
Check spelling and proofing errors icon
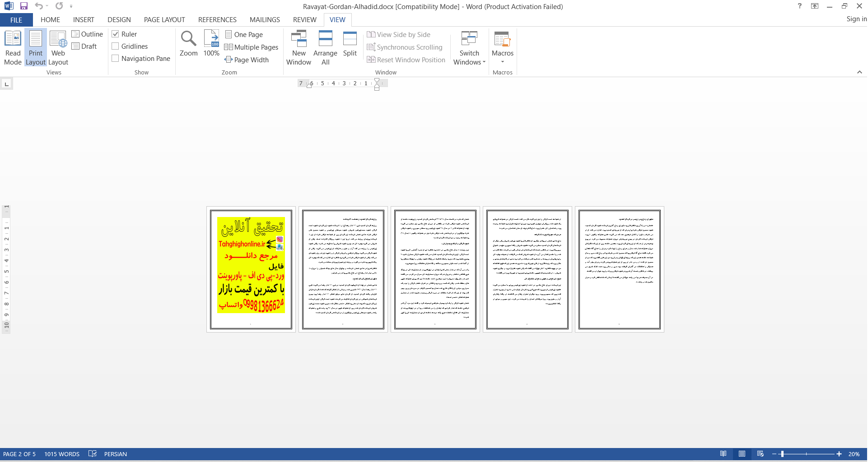pyautogui.click(x=93, y=454)
